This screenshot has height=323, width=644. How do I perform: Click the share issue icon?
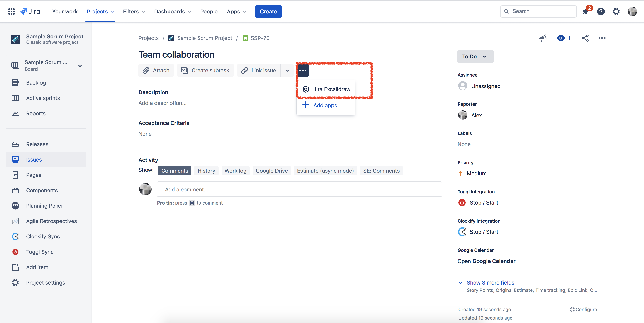pyautogui.click(x=585, y=38)
